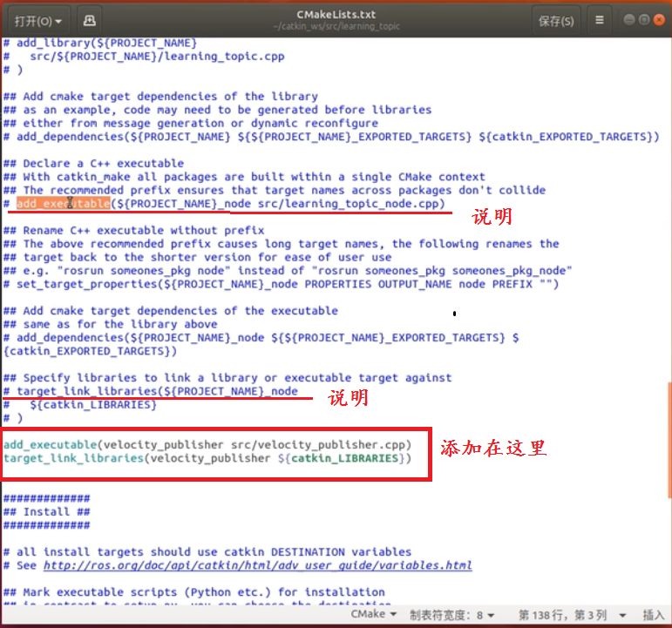The width and height of the screenshot is (672, 628).
Task: Click the CMakeLists.txt title in header bar
Action: tap(336, 15)
